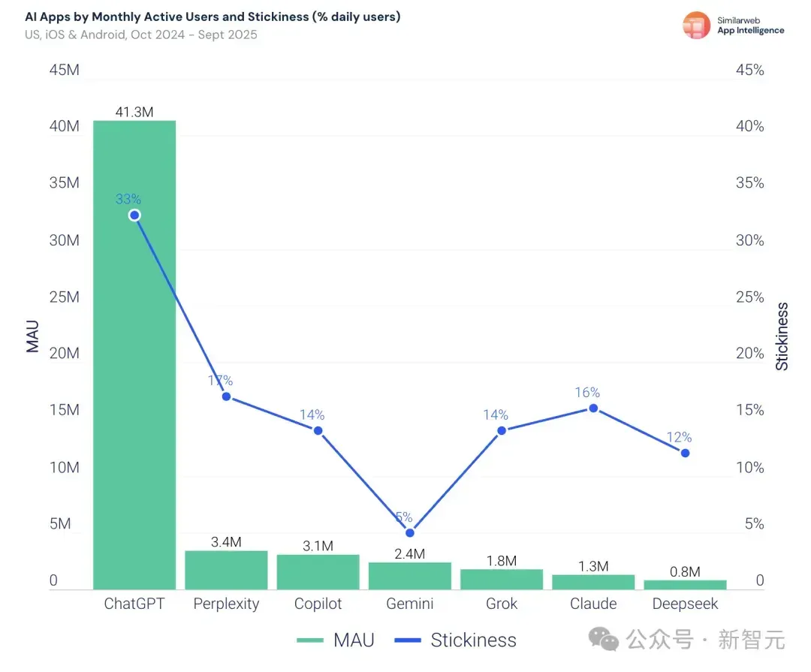Click the Claude 1.3M bar
This screenshot has height=672, width=811.
594,582
